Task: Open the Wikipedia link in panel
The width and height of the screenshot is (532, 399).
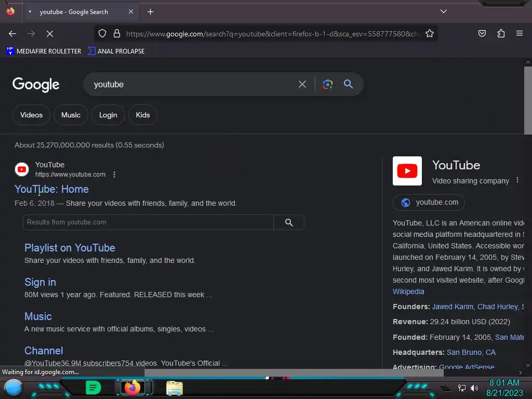Action: (x=408, y=291)
